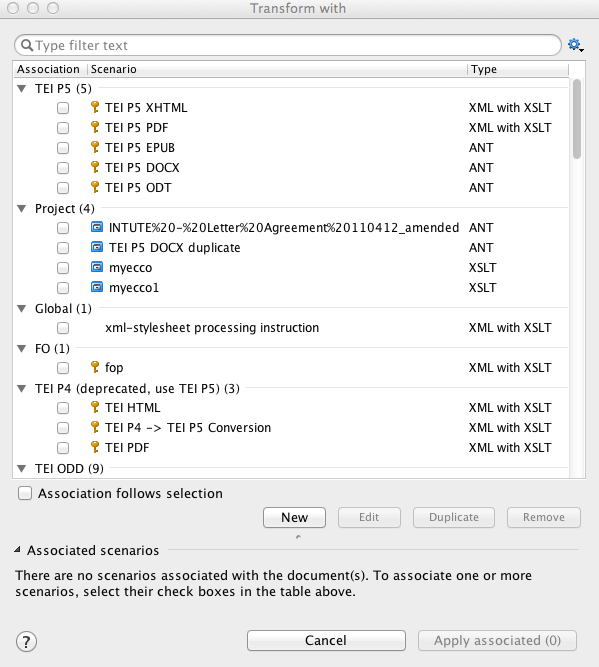599x667 pixels.
Task: Focus the Type filter text field
Action: pyautogui.click(x=288, y=45)
